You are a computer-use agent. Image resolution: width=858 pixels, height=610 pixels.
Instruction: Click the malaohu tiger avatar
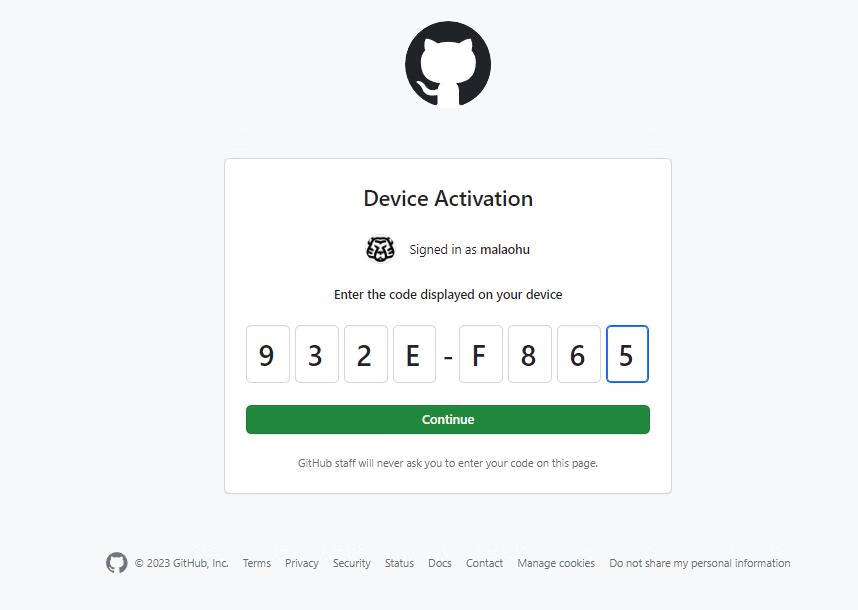coord(380,249)
